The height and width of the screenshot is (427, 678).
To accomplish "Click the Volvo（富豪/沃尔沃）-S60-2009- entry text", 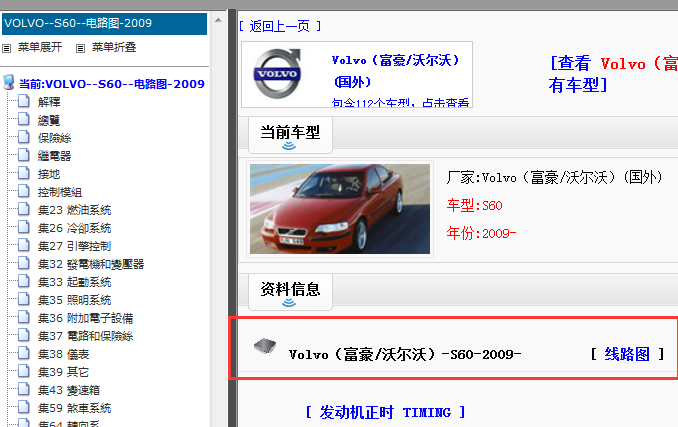I will (x=405, y=355).
